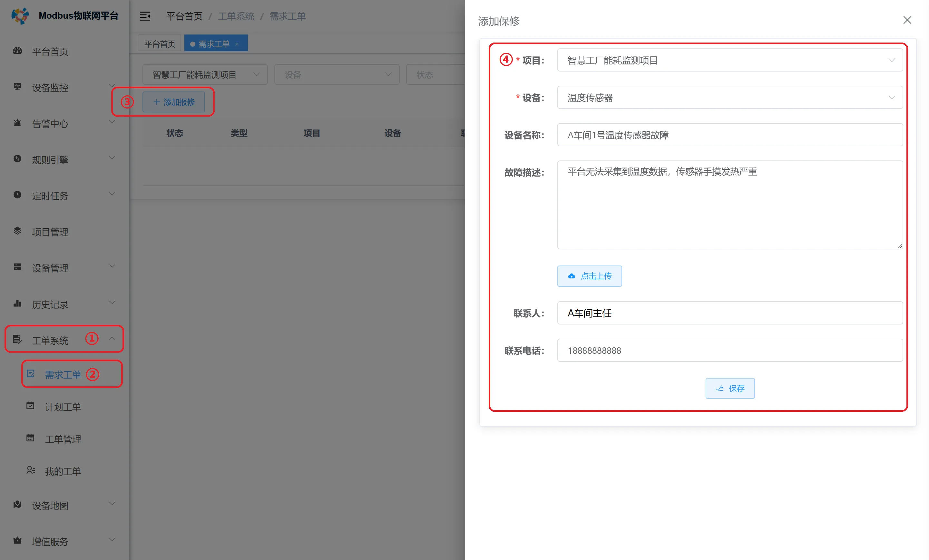Click 工单系统 in the breadcrumb

click(236, 16)
